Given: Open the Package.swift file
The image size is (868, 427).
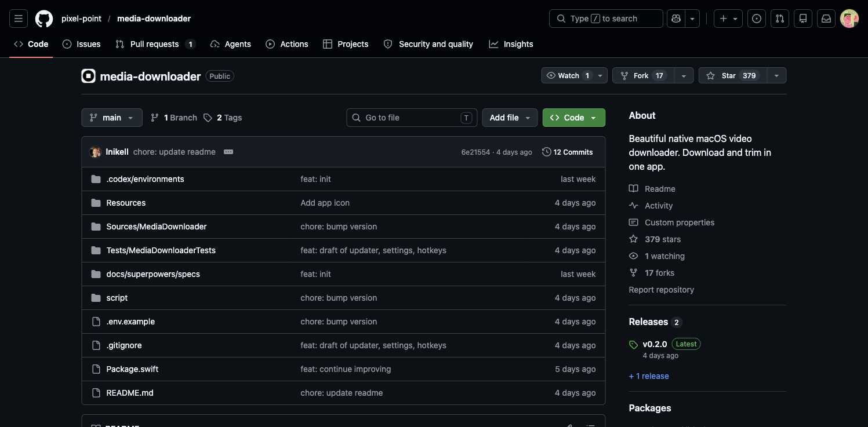Looking at the screenshot, I should point(132,369).
